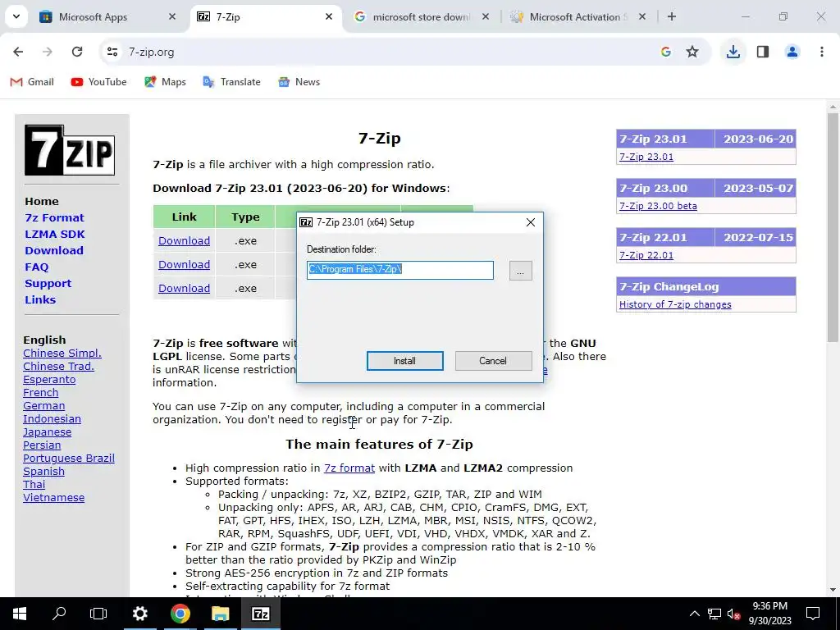840x630 pixels.
Task: Switch language to Esperanto
Action: [49, 380]
